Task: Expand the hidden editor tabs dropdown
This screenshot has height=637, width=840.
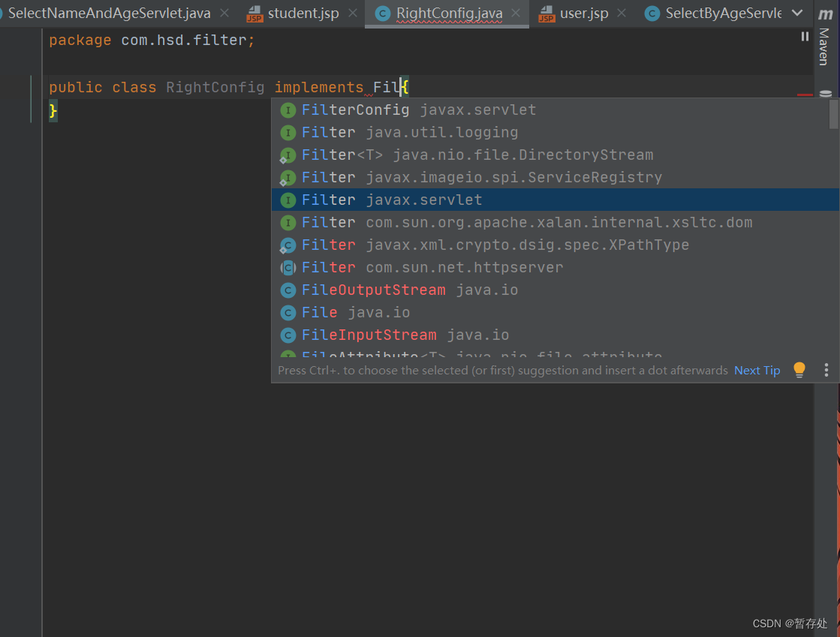Action: pos(797,14)
